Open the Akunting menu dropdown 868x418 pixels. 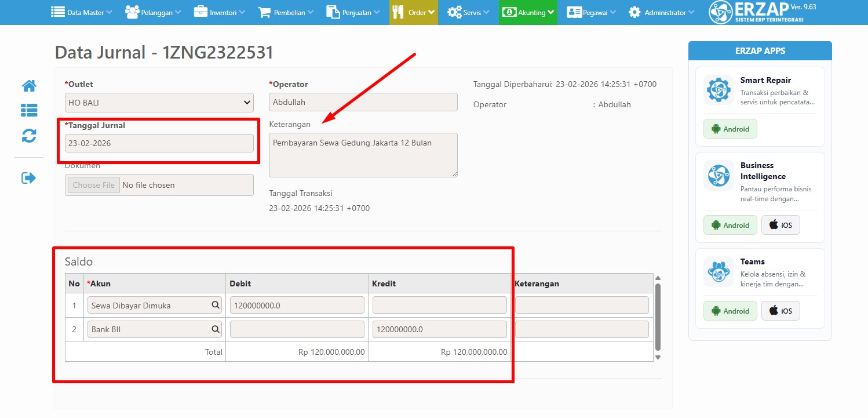click(528, 12)
